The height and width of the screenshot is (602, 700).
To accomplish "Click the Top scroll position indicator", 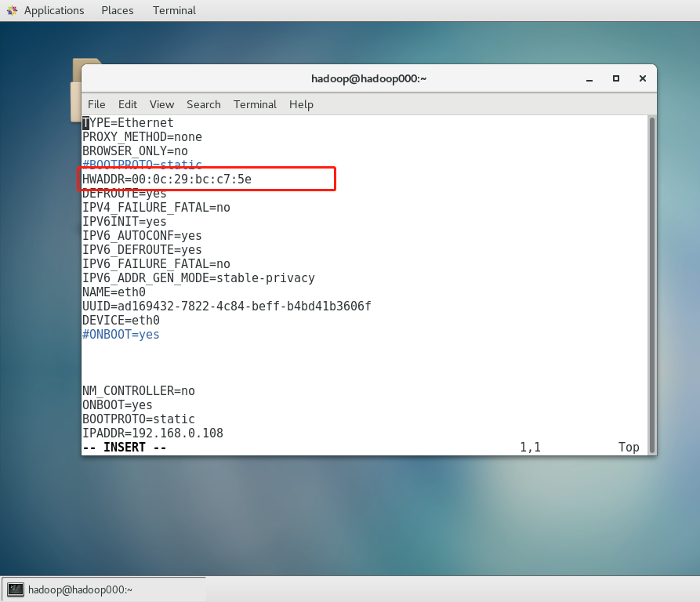I will point(629,448).
